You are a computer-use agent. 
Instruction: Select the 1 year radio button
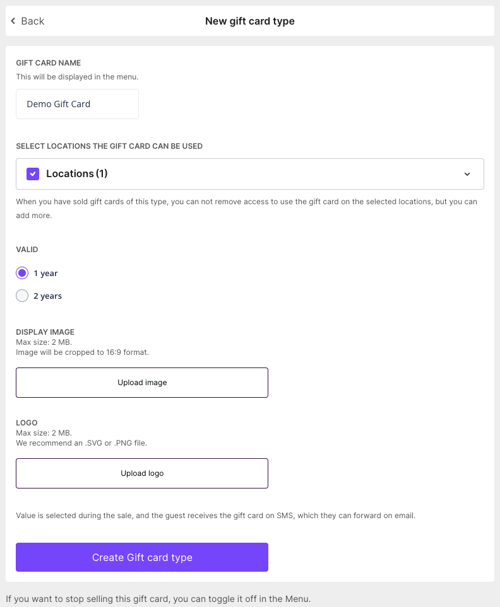click(22, 273)
